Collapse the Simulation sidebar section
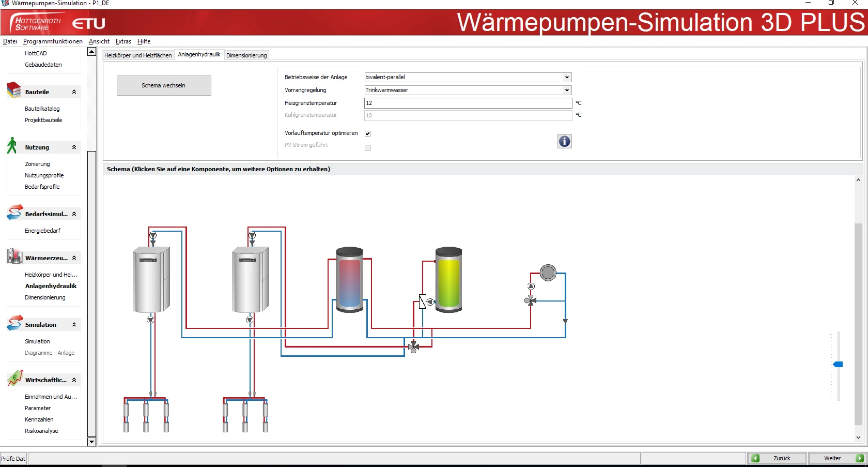The height and width of the screenshot is (467, 868). coord(74,325)
